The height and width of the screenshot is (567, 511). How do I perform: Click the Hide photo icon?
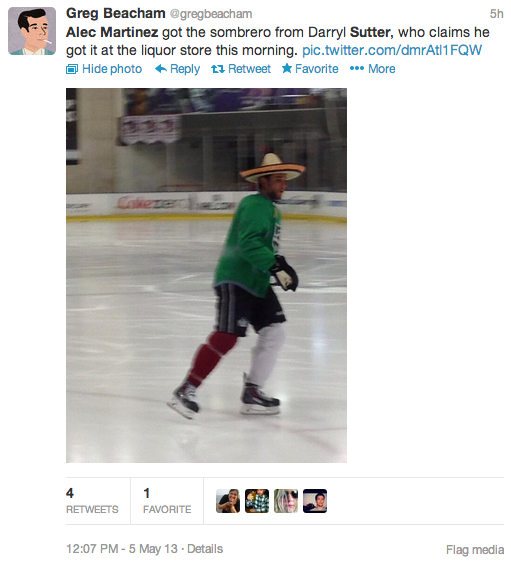pyautogui.click(x=72, y=69)
